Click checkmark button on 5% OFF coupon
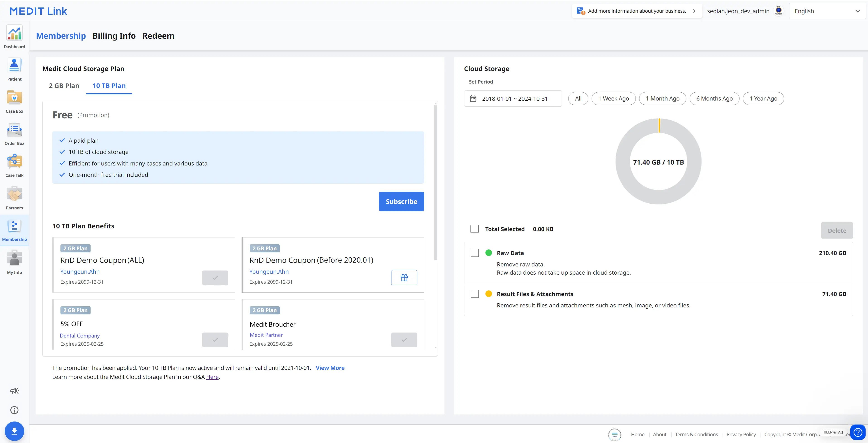The image size is (868, 443). 215,340
